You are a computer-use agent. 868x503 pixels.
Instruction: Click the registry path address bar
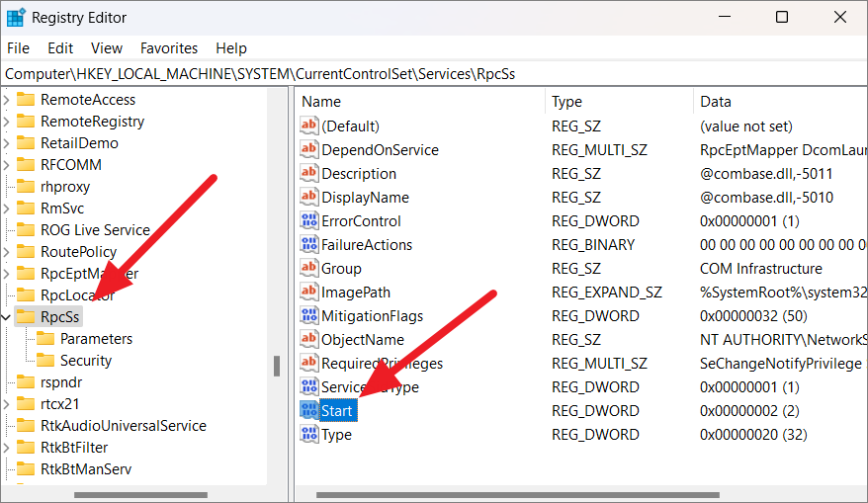coord(434,73)
